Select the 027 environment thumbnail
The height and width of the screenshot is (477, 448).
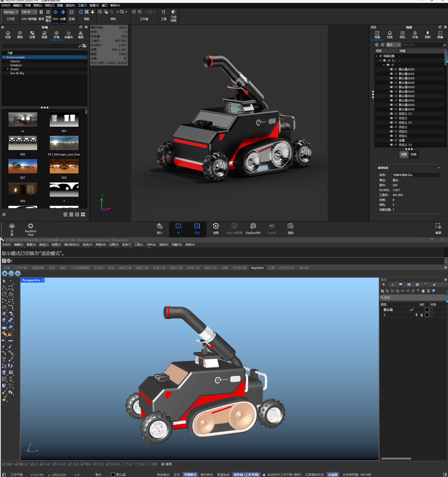pyautogui.click(x=23, y=166)
